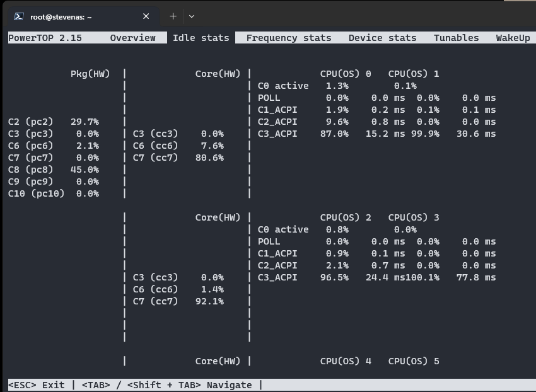Open a new terminal tab with plus button
Screen dimensions: 536x392
(173, 16)
